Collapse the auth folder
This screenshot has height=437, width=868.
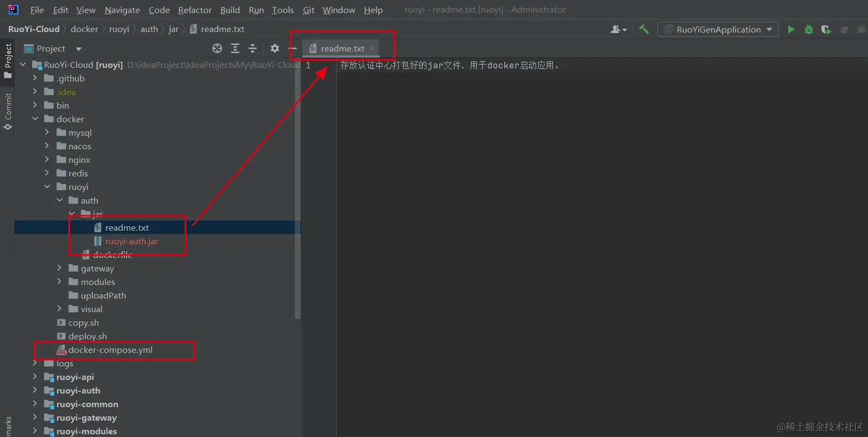click(60, 200)
